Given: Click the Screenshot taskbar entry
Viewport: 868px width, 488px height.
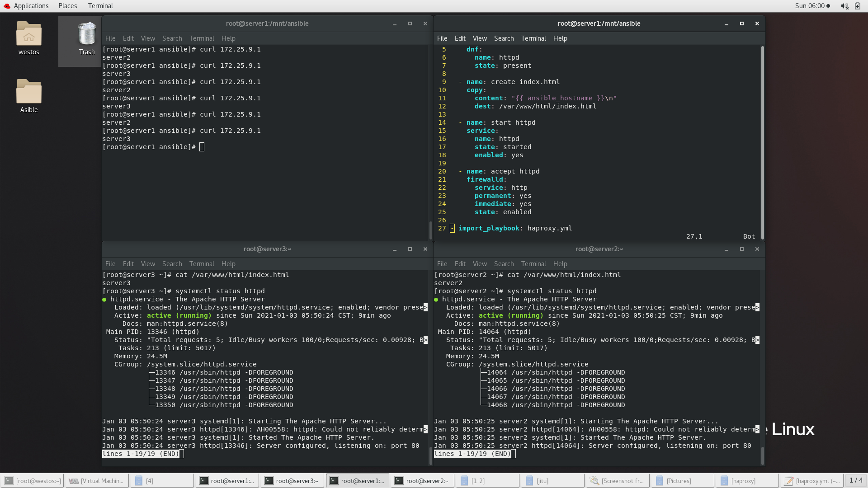Looking at the screenshot, I should pyautogui.click(x=618, y=481).
